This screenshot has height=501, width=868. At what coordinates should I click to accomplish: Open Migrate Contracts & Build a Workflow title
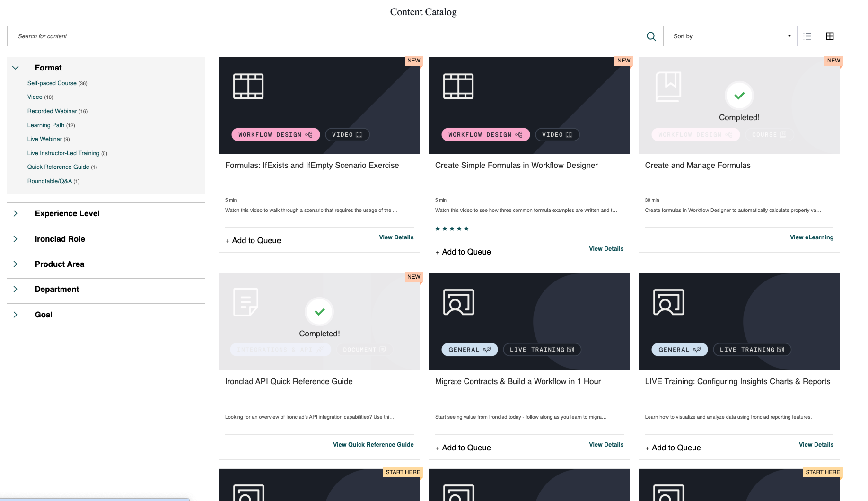tap(518, 382)
